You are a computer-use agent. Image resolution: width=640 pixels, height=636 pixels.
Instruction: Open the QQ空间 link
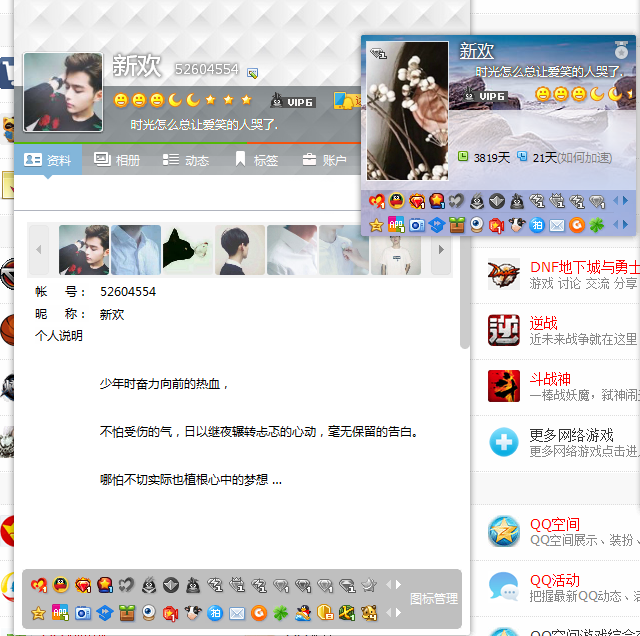coord(555,524)
